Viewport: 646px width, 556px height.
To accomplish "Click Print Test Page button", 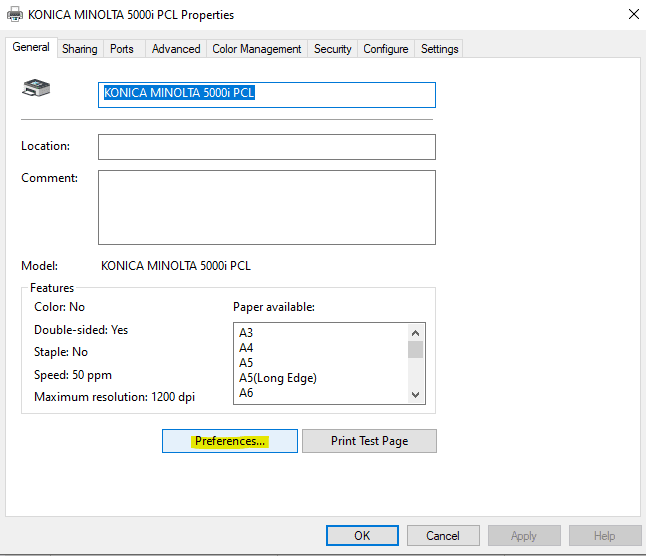I will [370, 441].
